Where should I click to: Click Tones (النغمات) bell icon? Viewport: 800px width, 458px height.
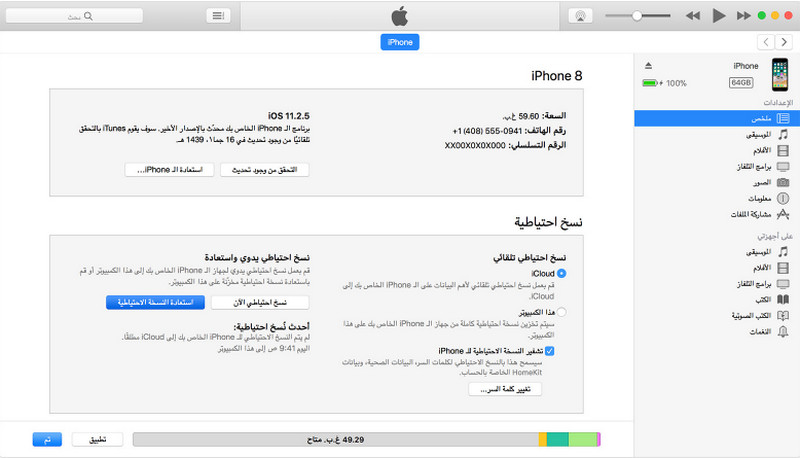pos(783,332)
